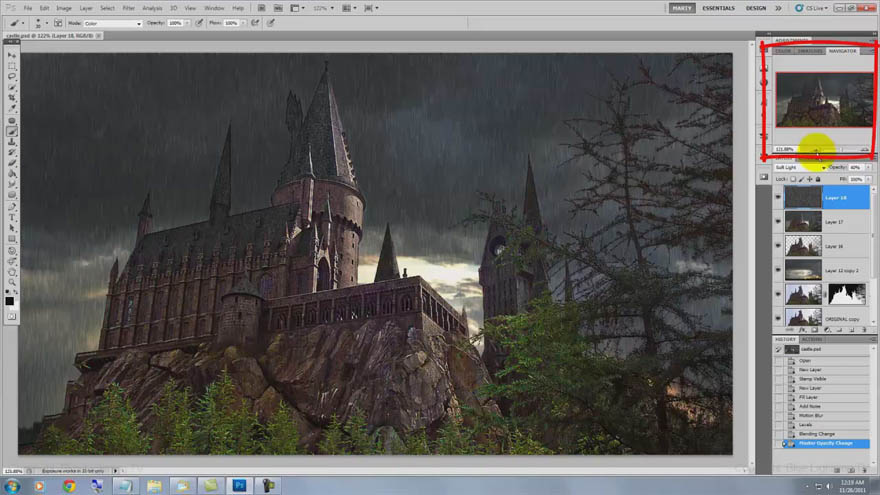Open layer Opacity arrow in Layers panel
Screen dimensions: 880x495
(869, 167)
